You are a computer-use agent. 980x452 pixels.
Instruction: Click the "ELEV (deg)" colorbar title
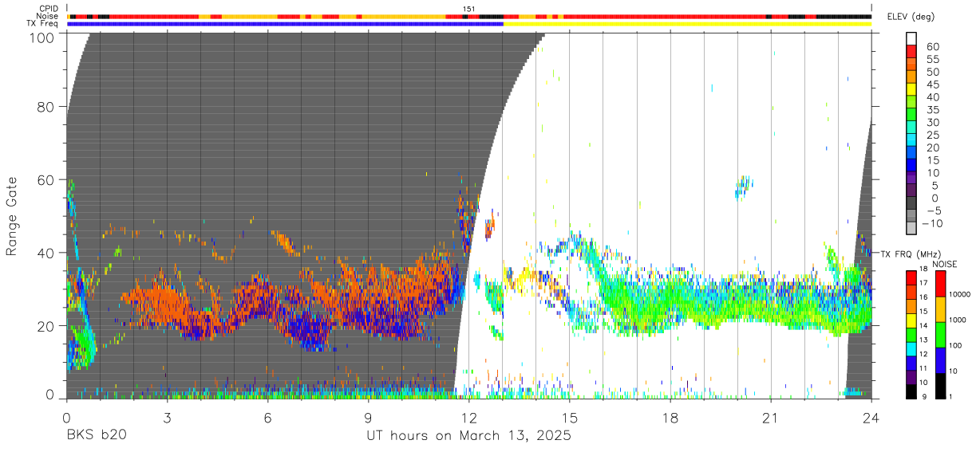click(911, 17)
